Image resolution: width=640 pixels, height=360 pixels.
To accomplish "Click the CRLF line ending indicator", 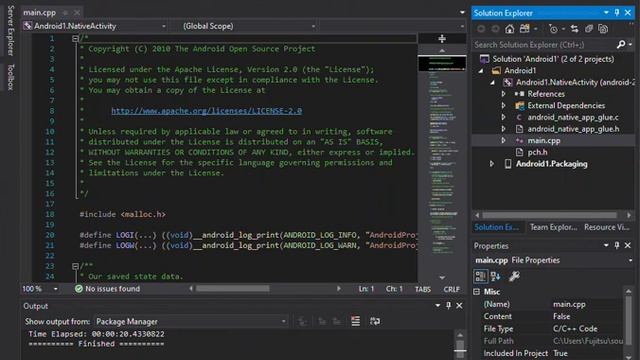I will tap(451, 289).
